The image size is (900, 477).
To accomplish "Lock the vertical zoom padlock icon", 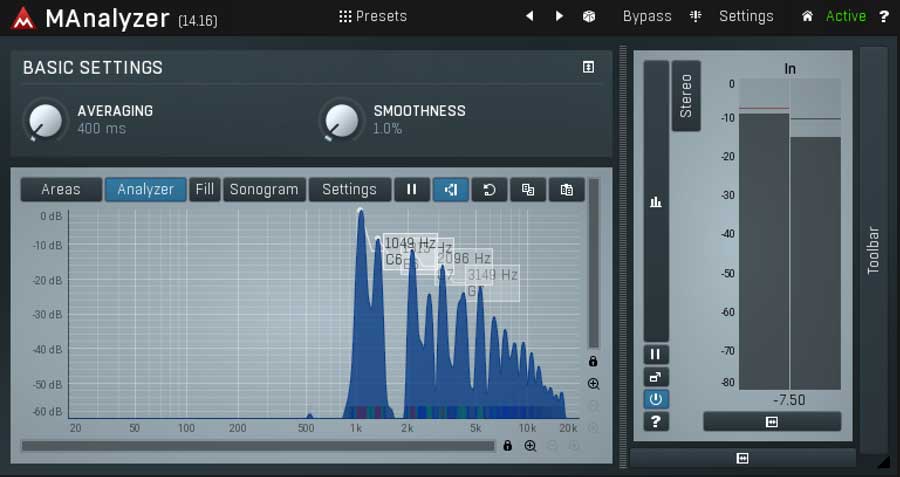I will pos(593,361).
